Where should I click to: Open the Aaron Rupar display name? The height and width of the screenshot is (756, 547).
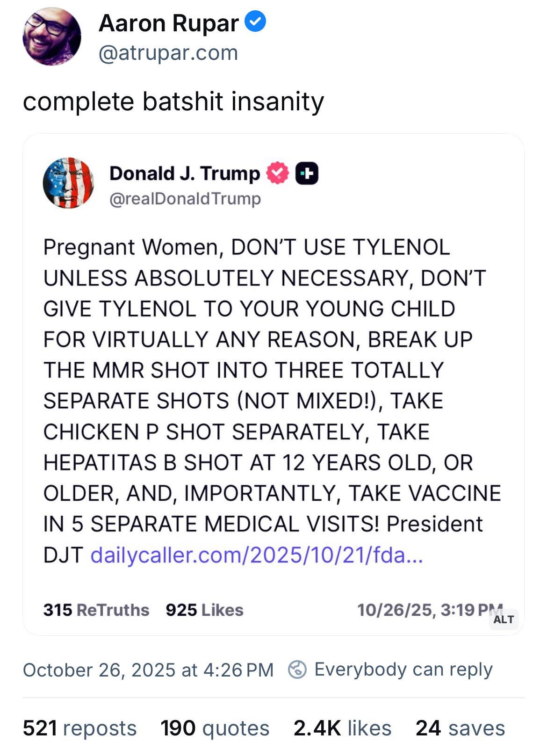(168, 23)
